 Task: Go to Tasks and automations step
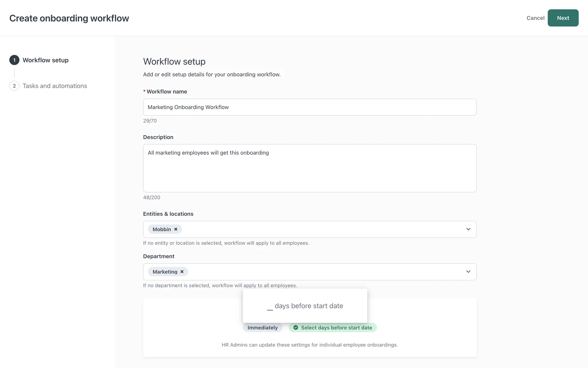55,86
